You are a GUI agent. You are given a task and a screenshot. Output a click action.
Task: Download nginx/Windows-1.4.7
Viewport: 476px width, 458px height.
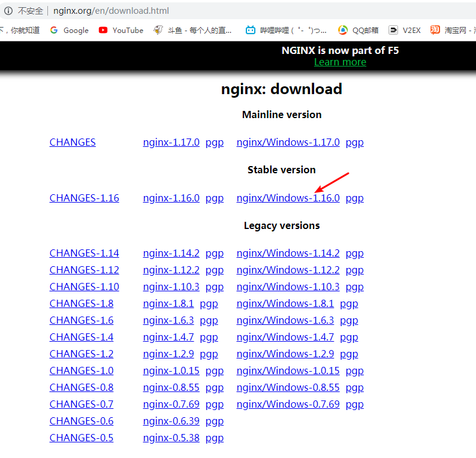click(x=285, y=337)
